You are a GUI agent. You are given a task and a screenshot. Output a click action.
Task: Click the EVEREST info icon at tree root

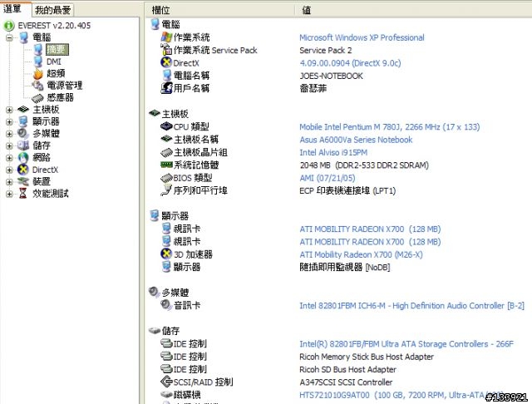click(9, 26)
